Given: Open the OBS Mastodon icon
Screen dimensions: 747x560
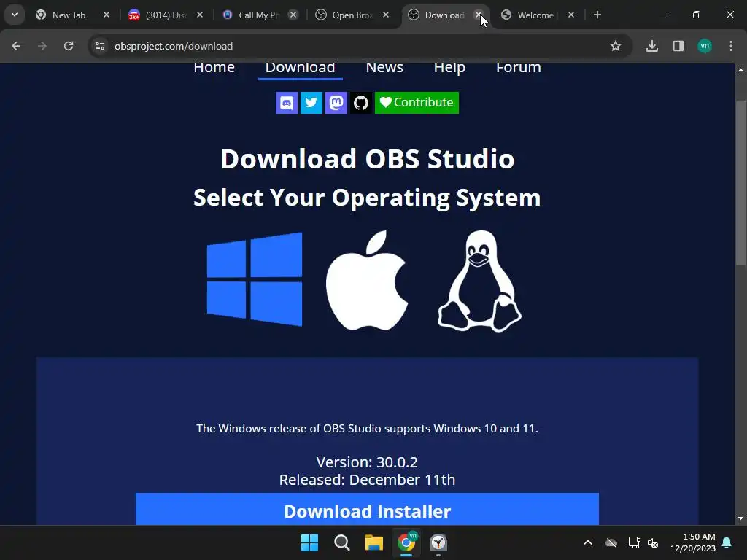Looking at the screenshot, I should (x=336, y=103).
